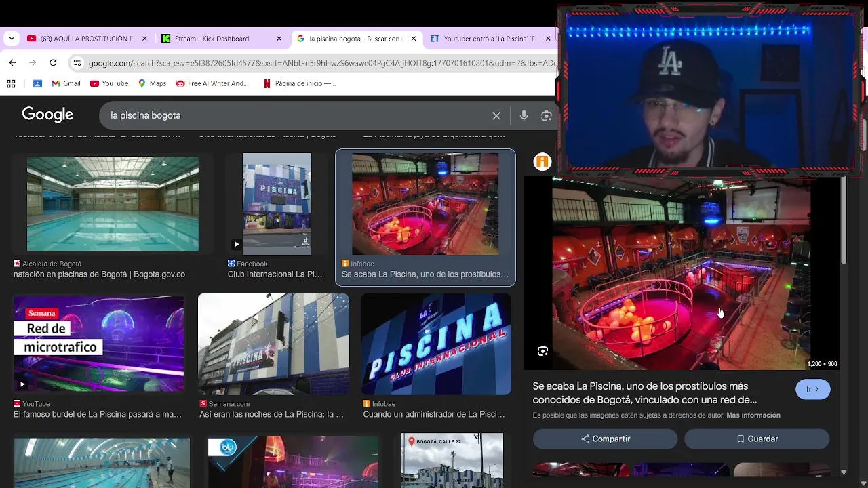Open the 'Más información' copyright link
Viewport: 868px width, 488px height.
(x=753, y=415)
